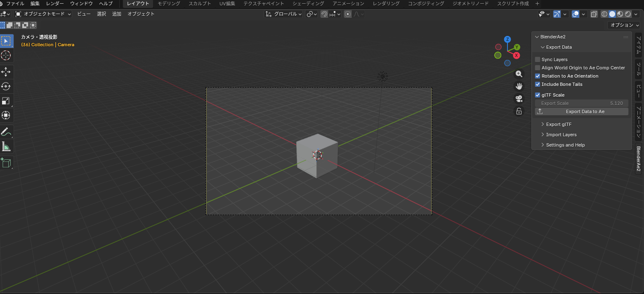Screen dimensions: 644x294
Task: Open the snapping options dropdown
Action: [335, 14]
